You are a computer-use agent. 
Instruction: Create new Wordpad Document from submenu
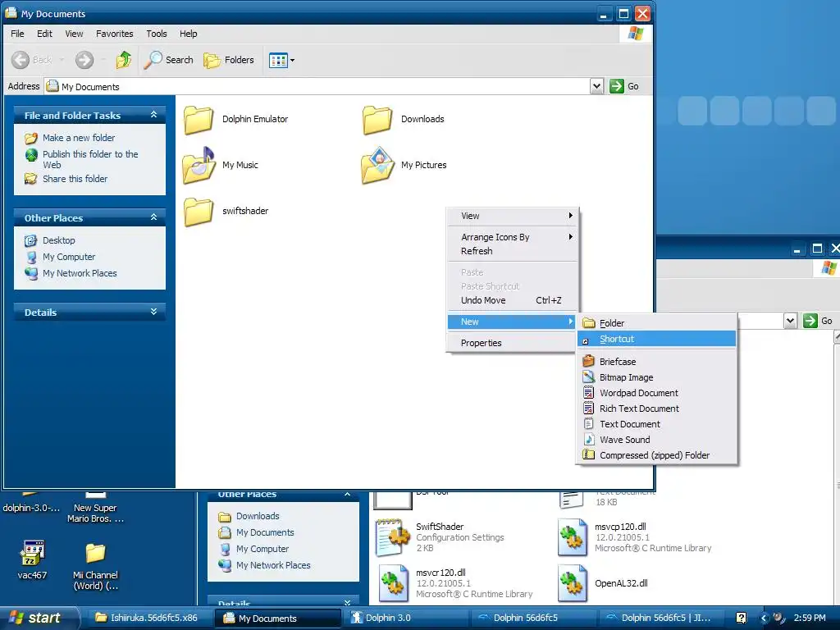(657, 393)
